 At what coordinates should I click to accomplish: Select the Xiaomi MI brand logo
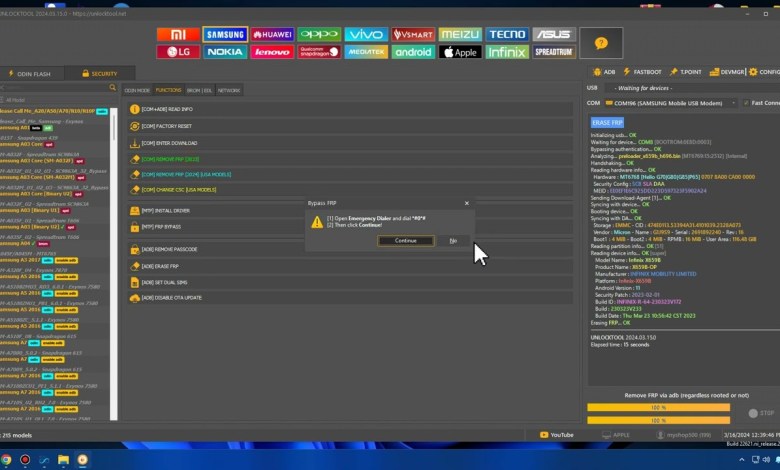[x=178, y=34]
